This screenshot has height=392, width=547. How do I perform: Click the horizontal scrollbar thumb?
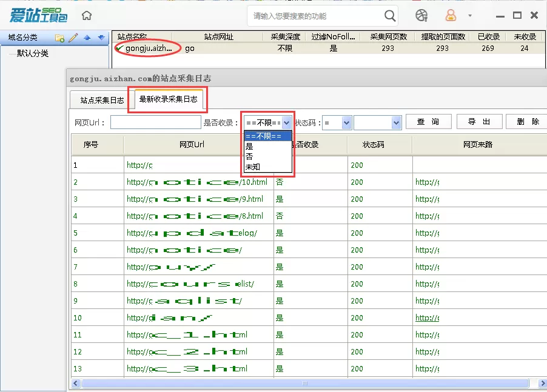click(305, 384)
